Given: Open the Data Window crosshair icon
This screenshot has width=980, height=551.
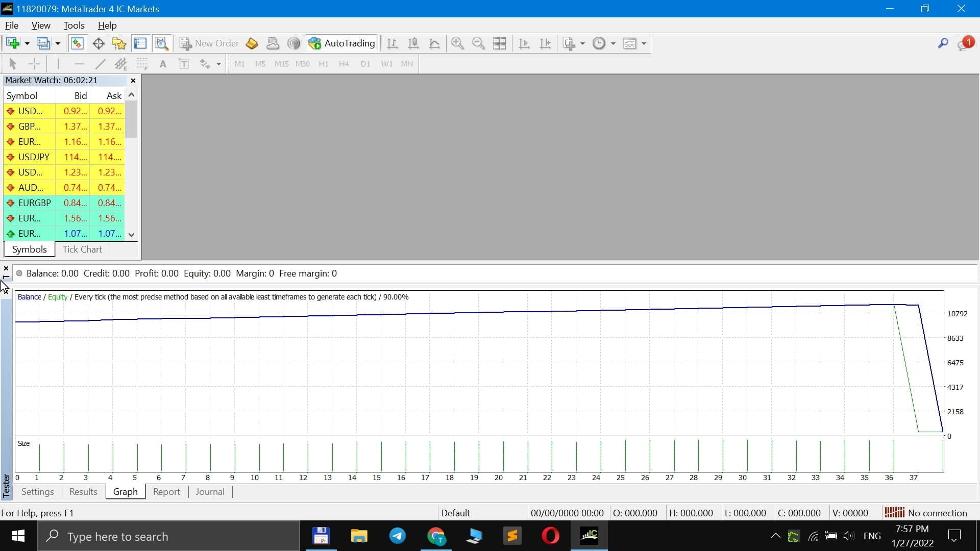Looking at the screenshot, I should (99, 43).
